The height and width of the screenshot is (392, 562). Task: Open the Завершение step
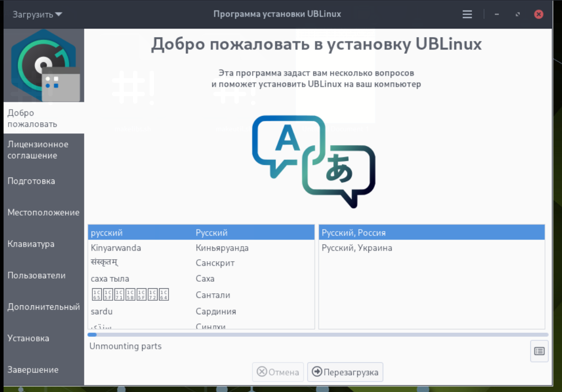pyautogui.click(x=44, y=370)
